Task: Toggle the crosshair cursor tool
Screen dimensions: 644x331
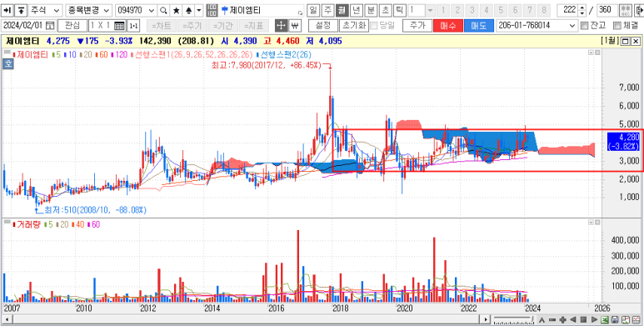Action: [x=281, y=26]
